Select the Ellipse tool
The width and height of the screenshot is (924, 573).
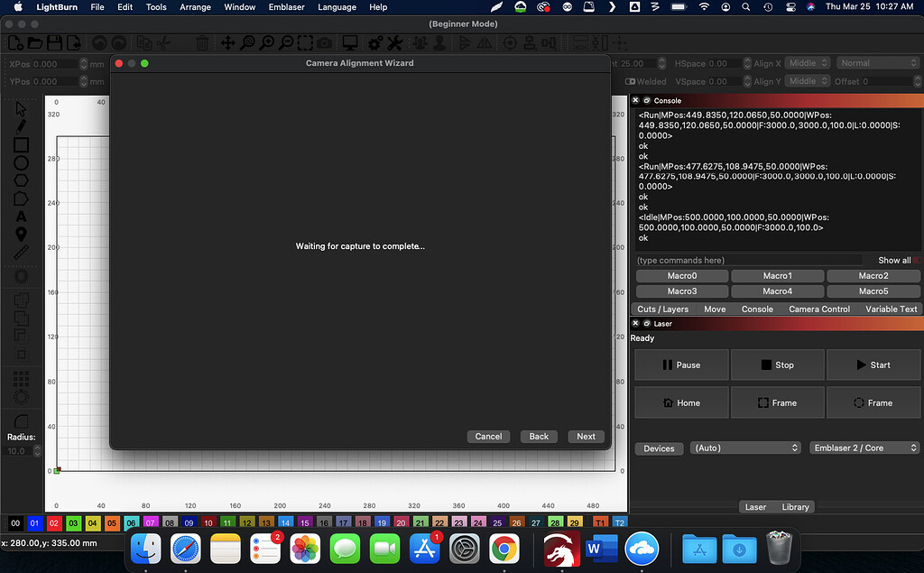21,163
